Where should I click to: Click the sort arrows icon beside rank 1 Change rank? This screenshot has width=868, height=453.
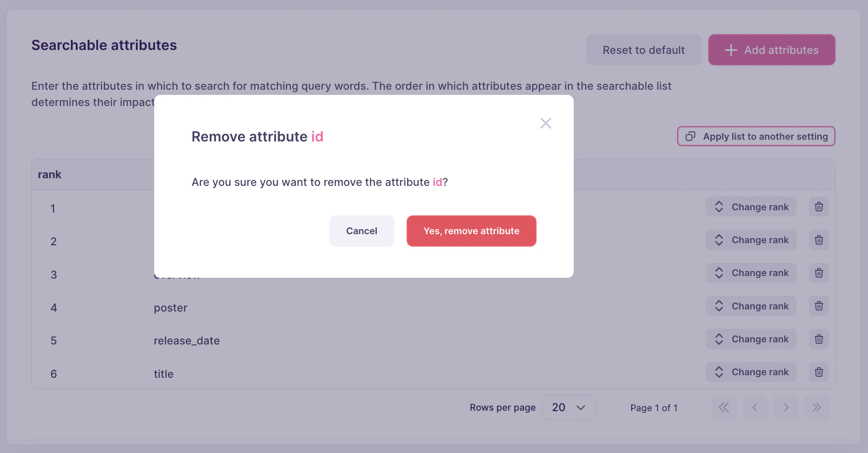pos(718,206)
